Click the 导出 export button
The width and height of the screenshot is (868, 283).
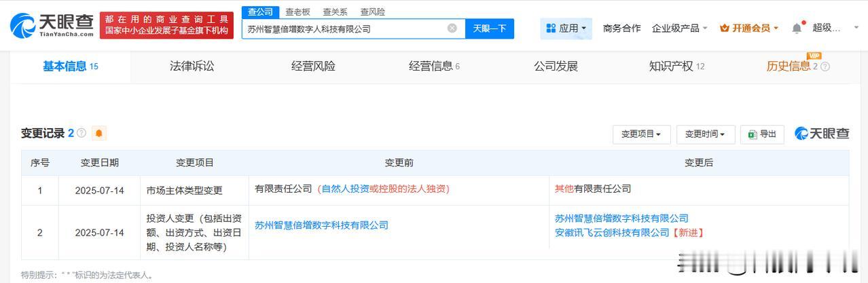point(762,134)
